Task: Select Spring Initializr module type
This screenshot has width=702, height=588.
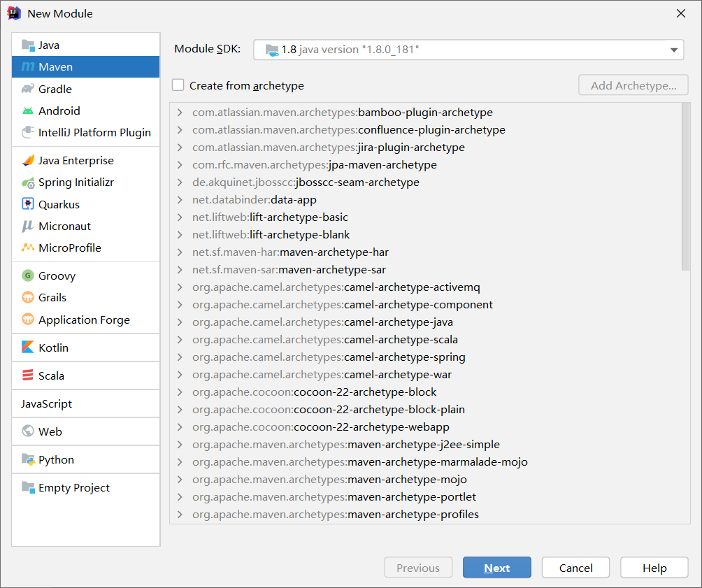Action: coord(85,182)
